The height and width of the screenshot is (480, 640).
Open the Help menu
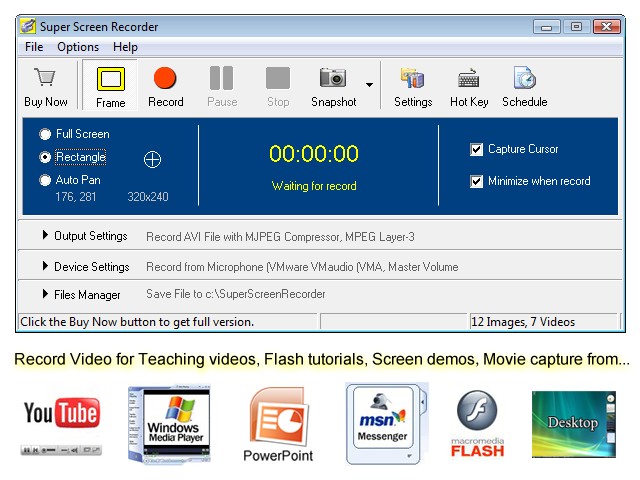tap(125, 47)
